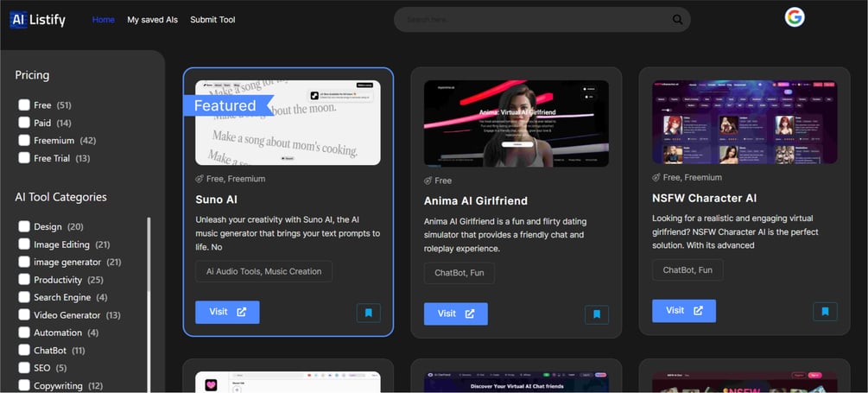Select the Automation category checkbox
The width and height of the screenshot is (868, 393).
[24, 333]
